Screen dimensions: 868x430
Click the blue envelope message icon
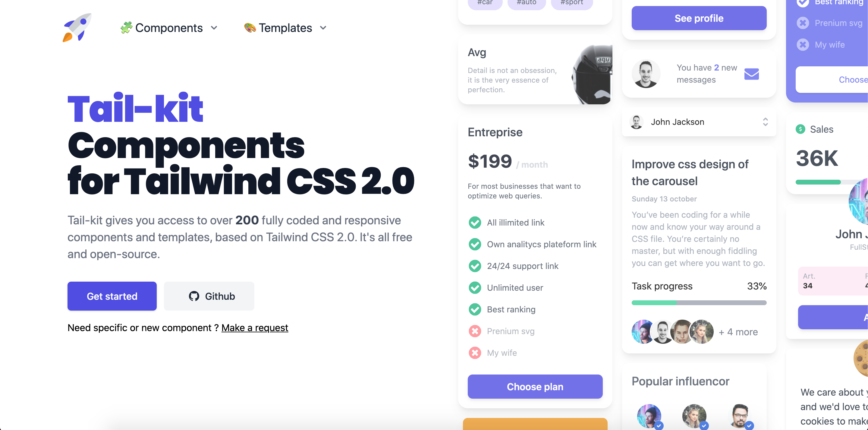752,74
